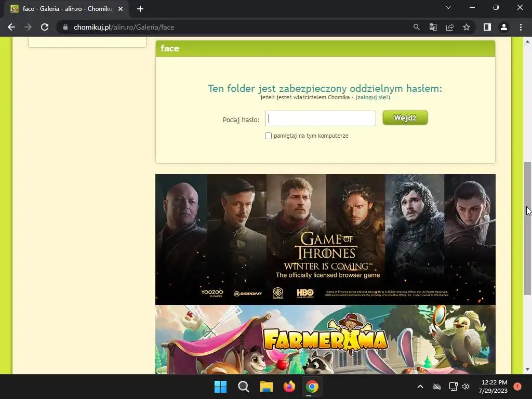Close the 'face - Galeria' tab

pyautogui.click(x=121, y=9)
